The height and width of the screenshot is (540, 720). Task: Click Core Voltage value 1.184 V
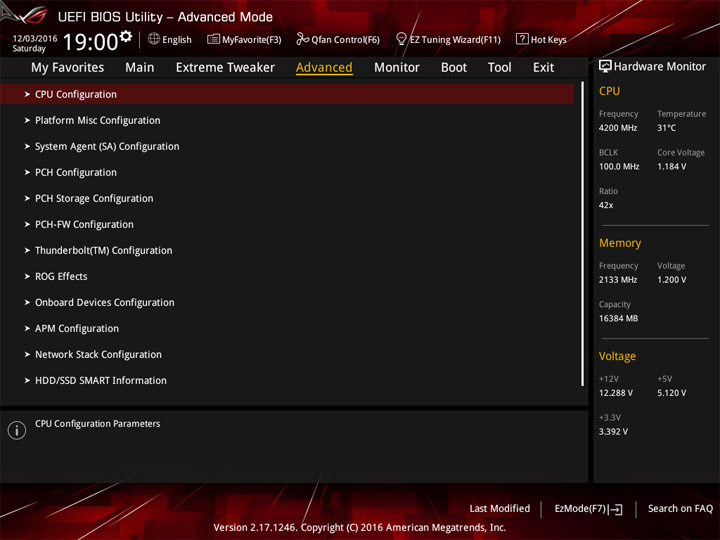(x=671, y=167)
